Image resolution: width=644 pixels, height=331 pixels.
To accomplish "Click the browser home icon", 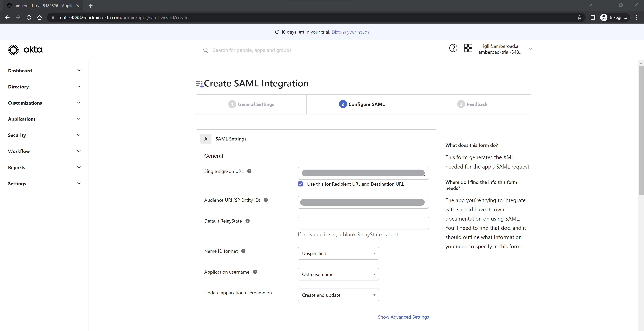I will 40,17.
